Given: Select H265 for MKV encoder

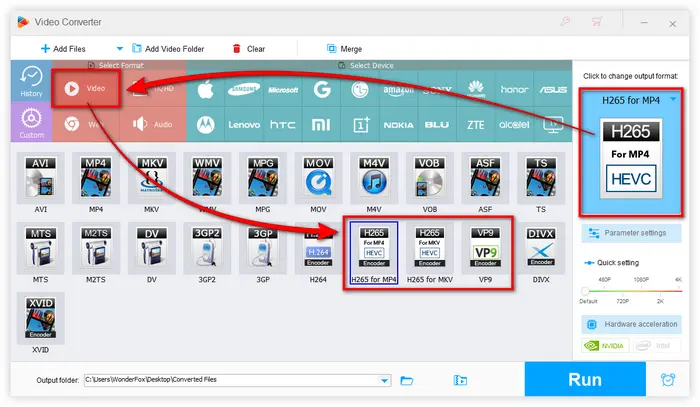Looking at the screenshot, I should pos(429,249).
